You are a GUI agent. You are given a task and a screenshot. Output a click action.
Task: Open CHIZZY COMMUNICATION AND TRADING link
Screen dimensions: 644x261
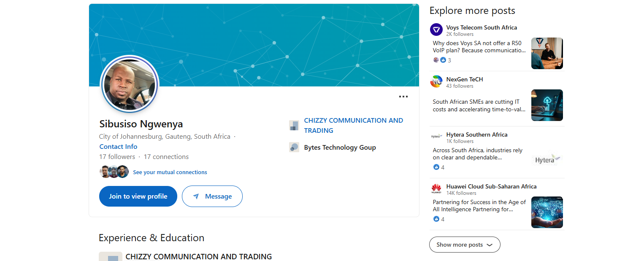(x=354, y=125)
